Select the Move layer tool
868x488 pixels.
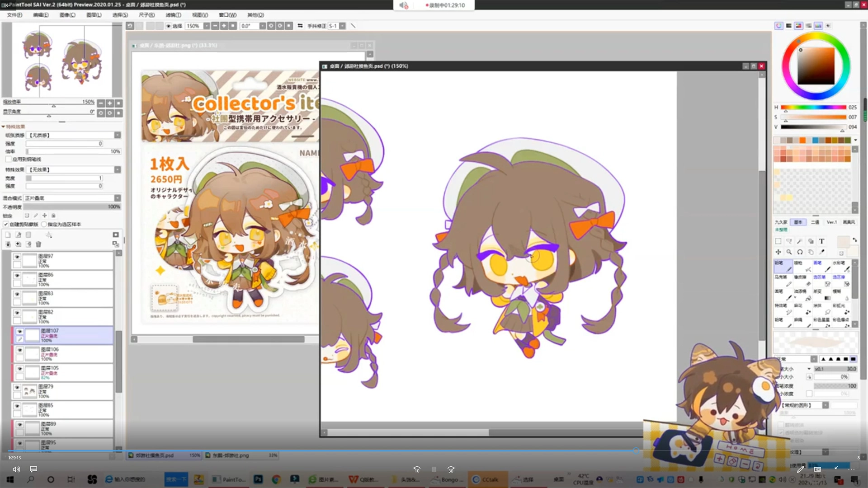(778, 252)
